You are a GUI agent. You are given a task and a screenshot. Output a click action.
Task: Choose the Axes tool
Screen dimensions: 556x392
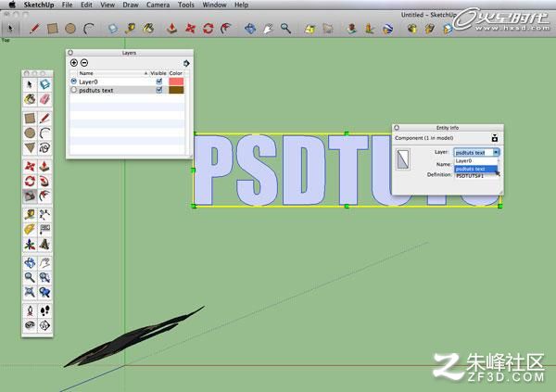click(30, 244)
